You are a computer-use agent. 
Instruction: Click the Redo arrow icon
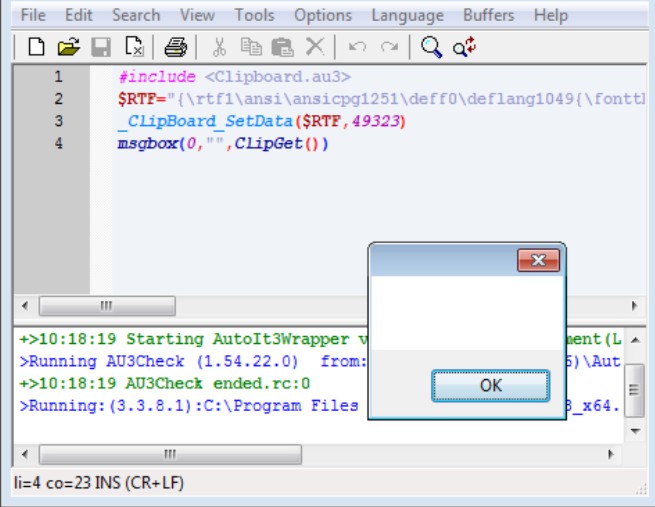(389, 47)
